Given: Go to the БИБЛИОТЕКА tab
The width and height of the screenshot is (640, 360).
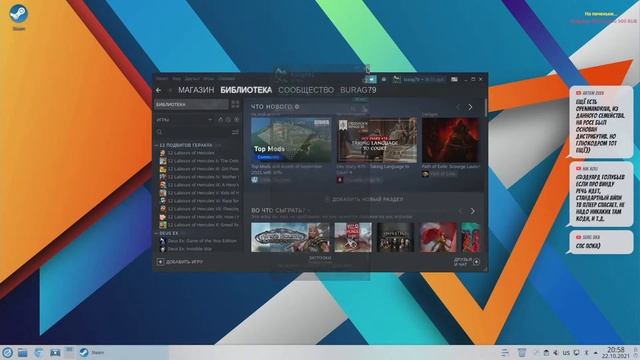Looking at the screenshot, I should coord(246,90).
